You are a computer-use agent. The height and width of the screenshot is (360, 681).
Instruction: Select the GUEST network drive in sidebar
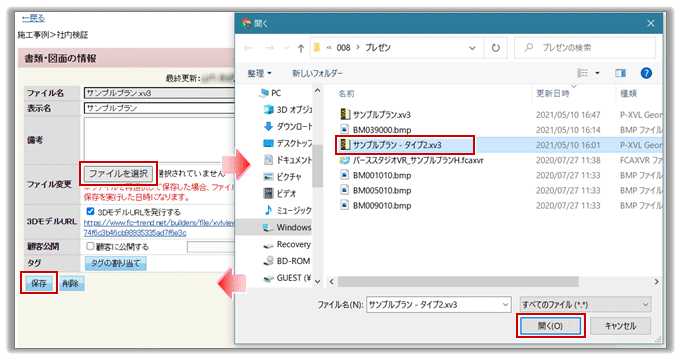287,278
